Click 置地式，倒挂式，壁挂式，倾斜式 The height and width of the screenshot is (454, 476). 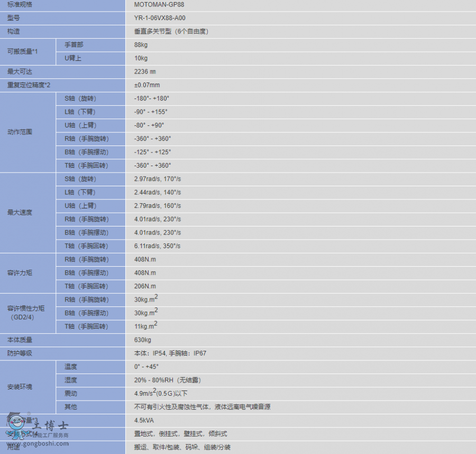pos(181,434)
